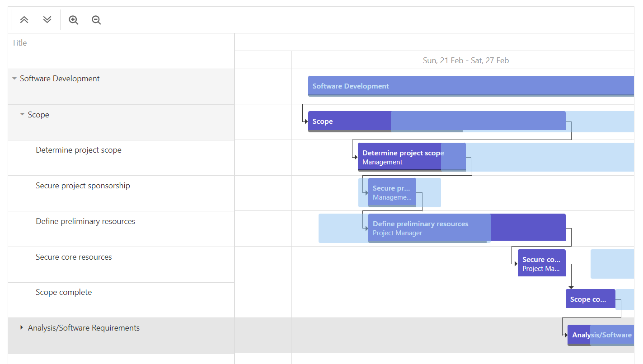Zoom out of the Gantt chart

(96, 20)
